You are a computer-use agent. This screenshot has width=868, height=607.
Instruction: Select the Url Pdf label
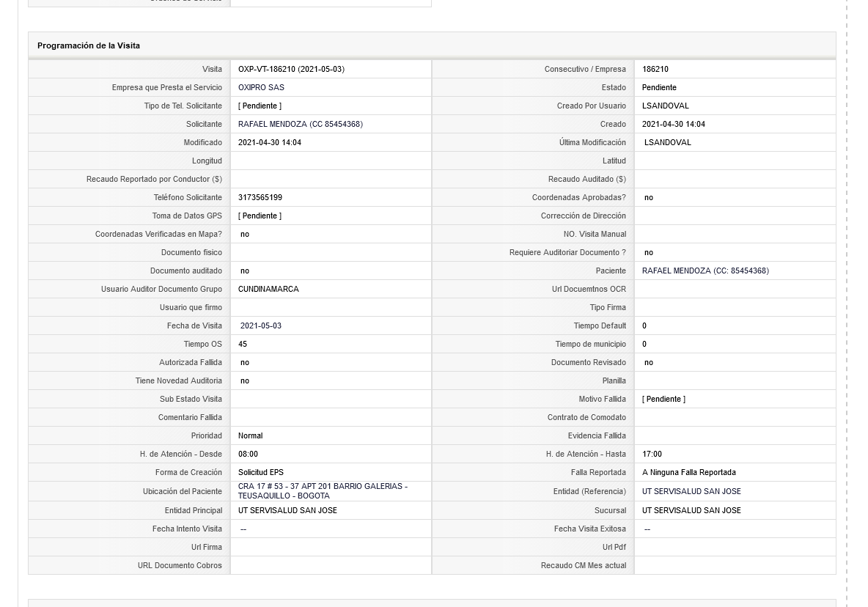point(614,547)
